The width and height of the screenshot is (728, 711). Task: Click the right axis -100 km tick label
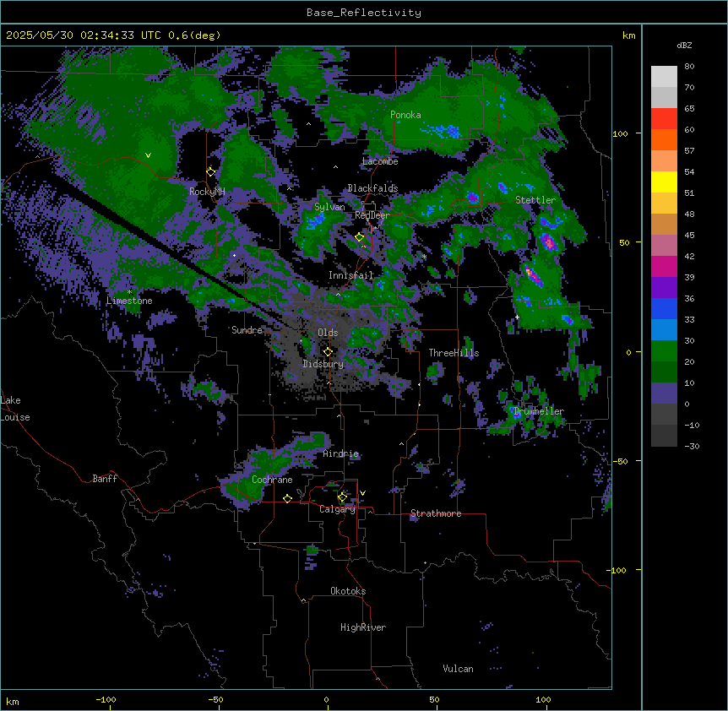(x=617, y=570)
